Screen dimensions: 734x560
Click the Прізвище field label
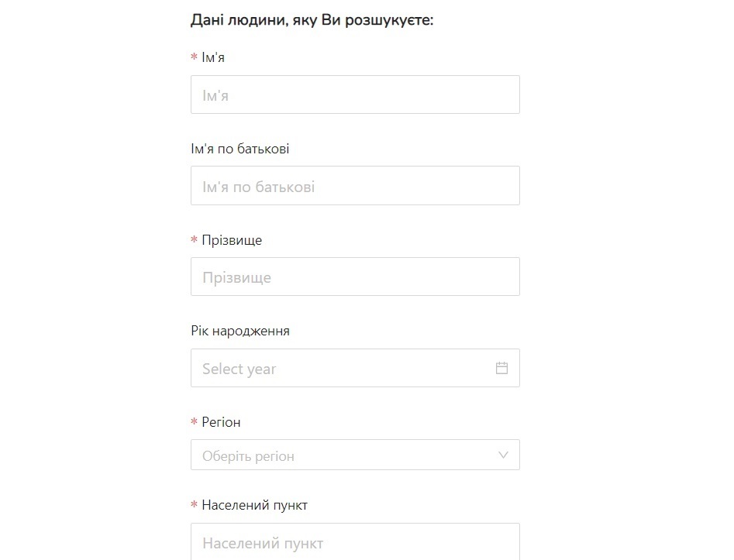coord(232,240)
